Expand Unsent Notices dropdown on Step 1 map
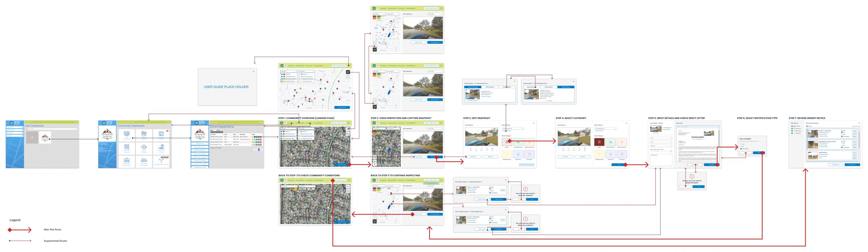868x252 pixels. pyautogui.click(x=306, y=128)
